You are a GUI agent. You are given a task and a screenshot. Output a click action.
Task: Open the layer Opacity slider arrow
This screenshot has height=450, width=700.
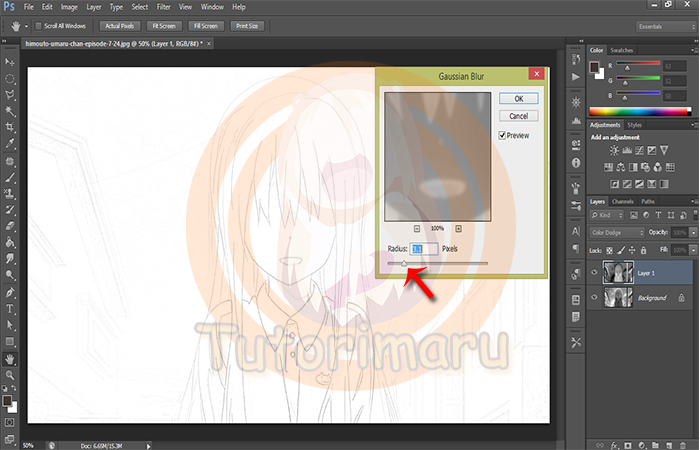pos(693,233)
